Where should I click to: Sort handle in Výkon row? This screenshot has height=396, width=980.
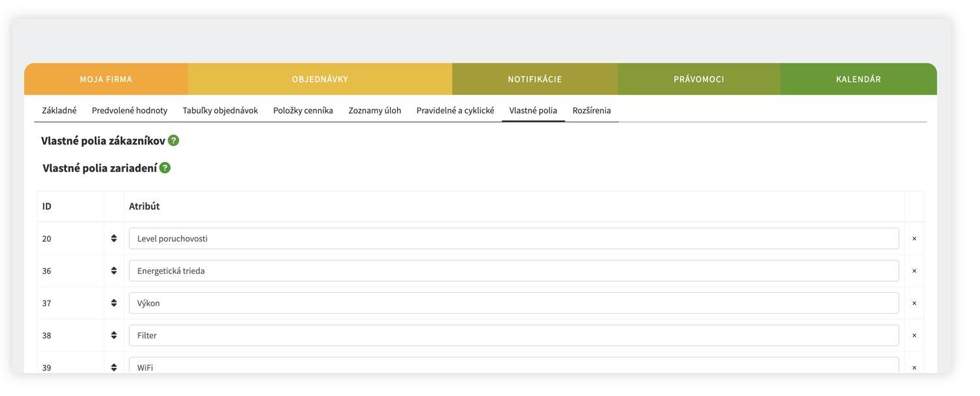pyautogui.click(x=114, y=303)
